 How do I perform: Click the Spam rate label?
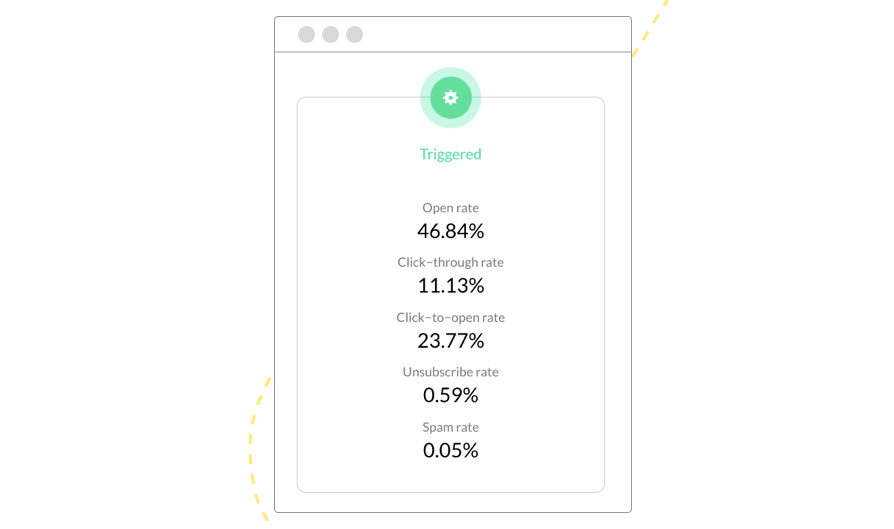coord(450,427)
